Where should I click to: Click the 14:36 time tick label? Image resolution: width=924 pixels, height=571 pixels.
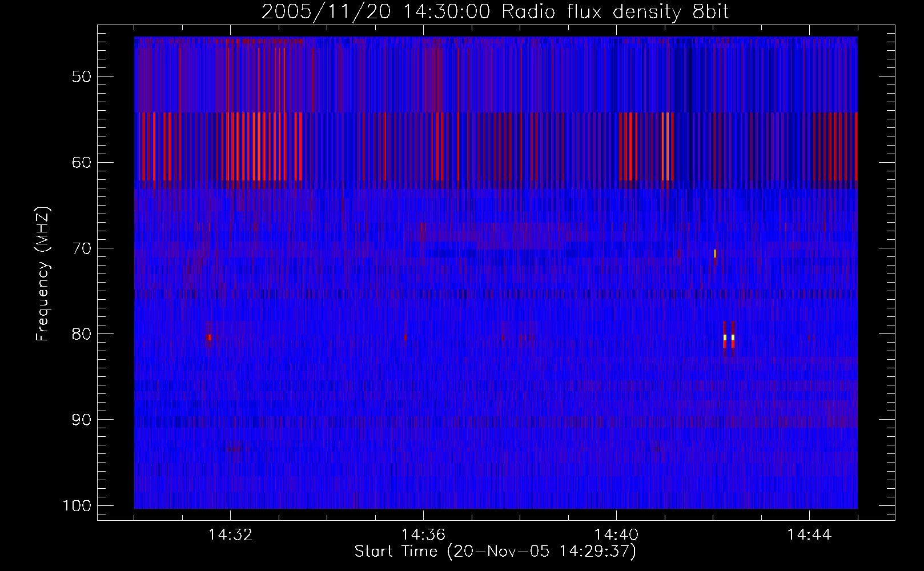tap(423, 535)
